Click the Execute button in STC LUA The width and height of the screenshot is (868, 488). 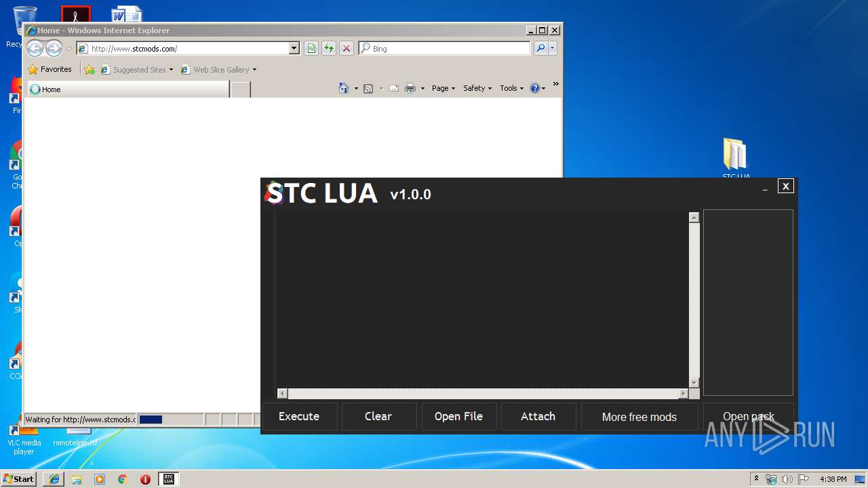coord(299,416)
